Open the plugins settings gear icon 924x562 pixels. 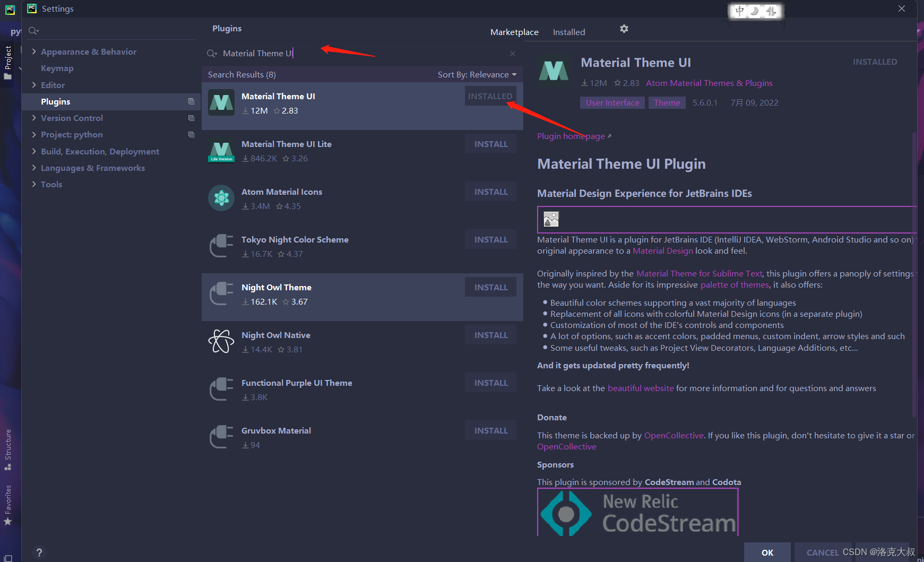pyautogui.click(x=624, y=29)
